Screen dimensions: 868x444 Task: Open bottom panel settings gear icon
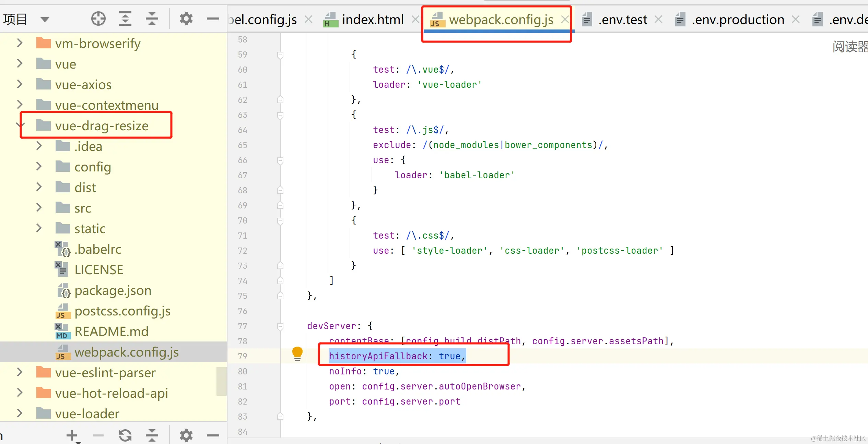(x=186, y=435)
